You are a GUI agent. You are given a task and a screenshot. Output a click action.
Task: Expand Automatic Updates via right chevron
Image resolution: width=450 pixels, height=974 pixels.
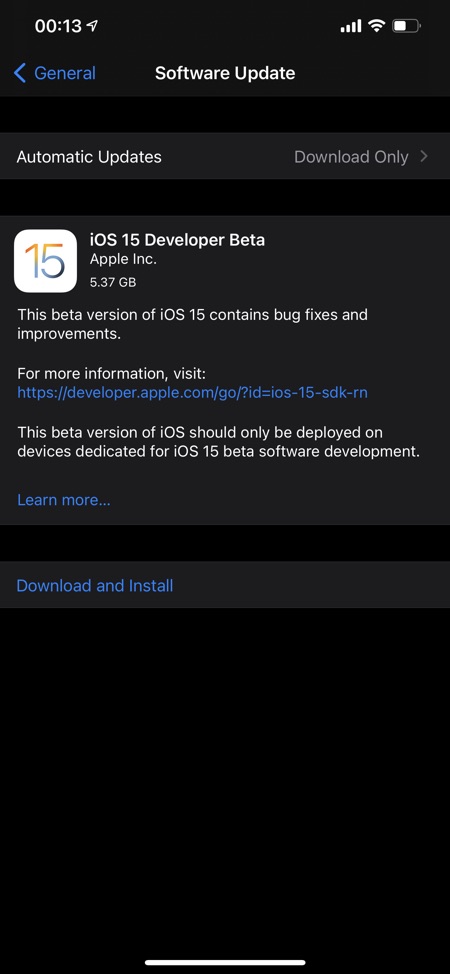[424, 157]
